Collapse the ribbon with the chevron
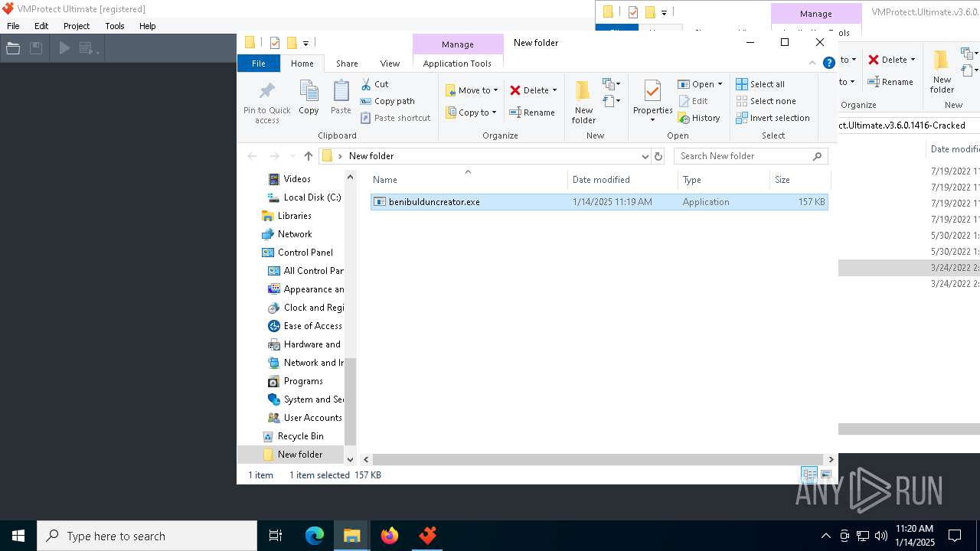 coord(812,63)
